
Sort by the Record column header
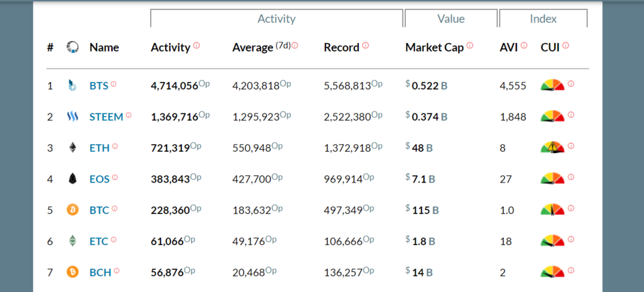[x=341, y=48]
